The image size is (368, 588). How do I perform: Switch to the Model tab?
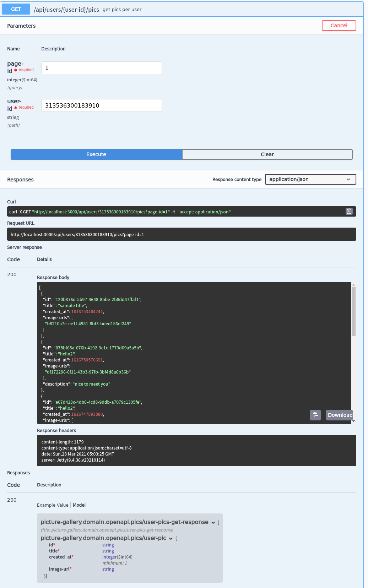79,505
